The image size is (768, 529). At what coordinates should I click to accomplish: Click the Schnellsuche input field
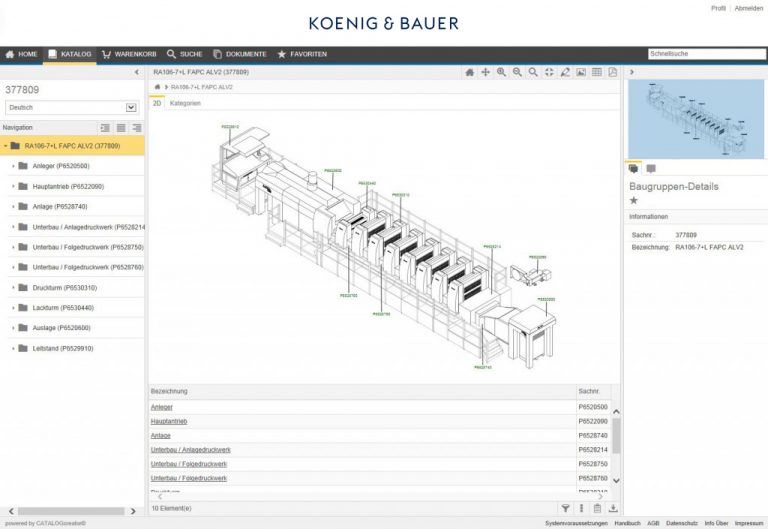point(706,54)
